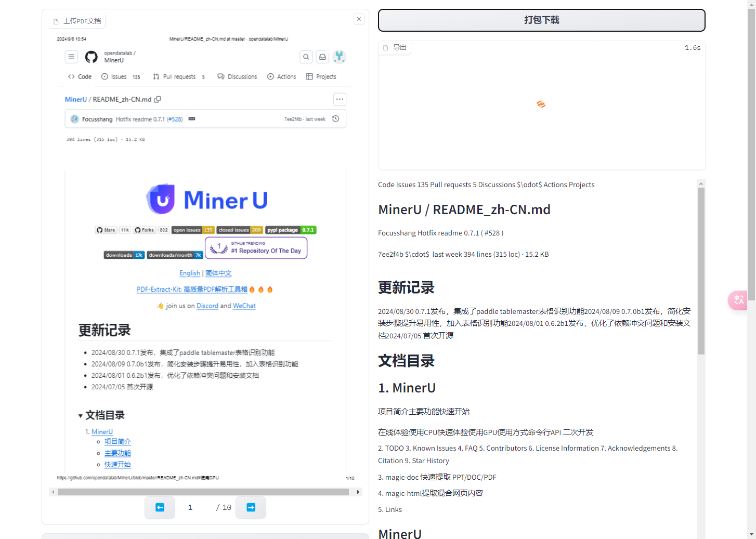Go to the previous PDF page

160,507
